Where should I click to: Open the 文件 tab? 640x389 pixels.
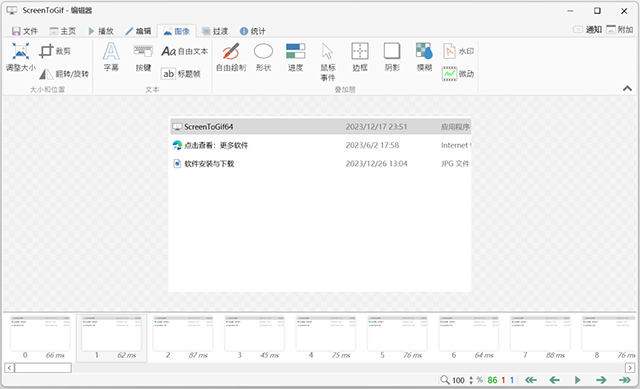pyautogui.click(x=25, y=31)
